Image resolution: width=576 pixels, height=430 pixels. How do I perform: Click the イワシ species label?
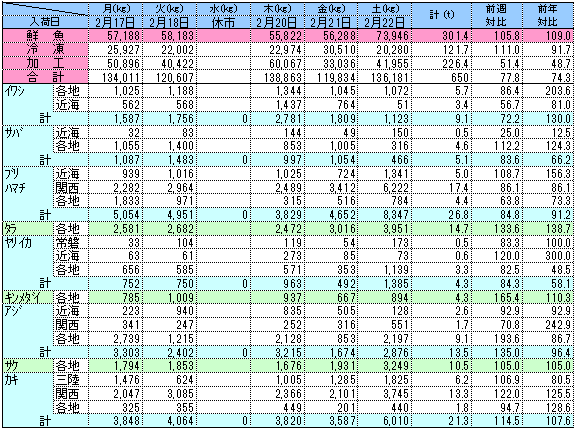pyautogui.click(x=15, y=91)
